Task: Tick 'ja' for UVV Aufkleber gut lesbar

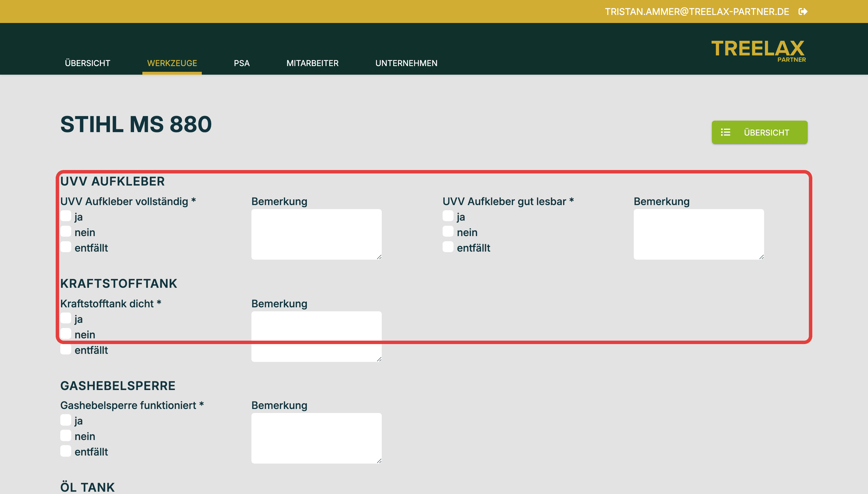Action: pos(448,216)
